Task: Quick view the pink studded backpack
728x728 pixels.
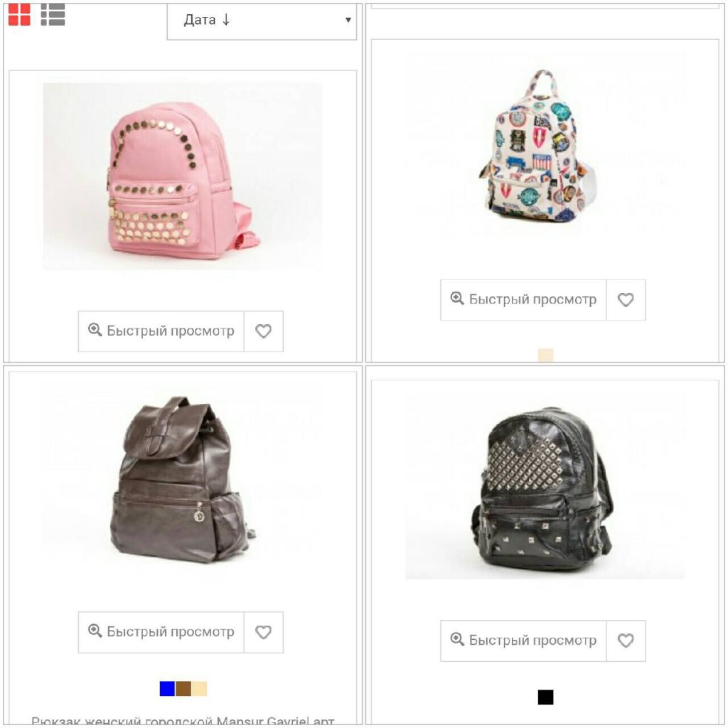Action: [161, 331]
